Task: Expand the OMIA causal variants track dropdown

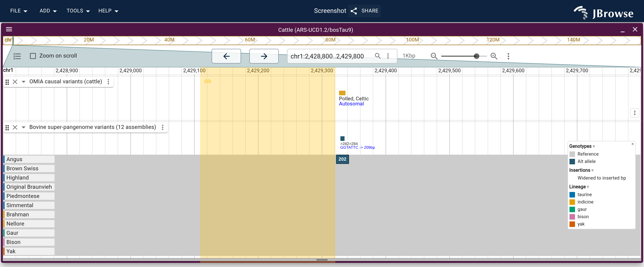Action: (23, 82)
